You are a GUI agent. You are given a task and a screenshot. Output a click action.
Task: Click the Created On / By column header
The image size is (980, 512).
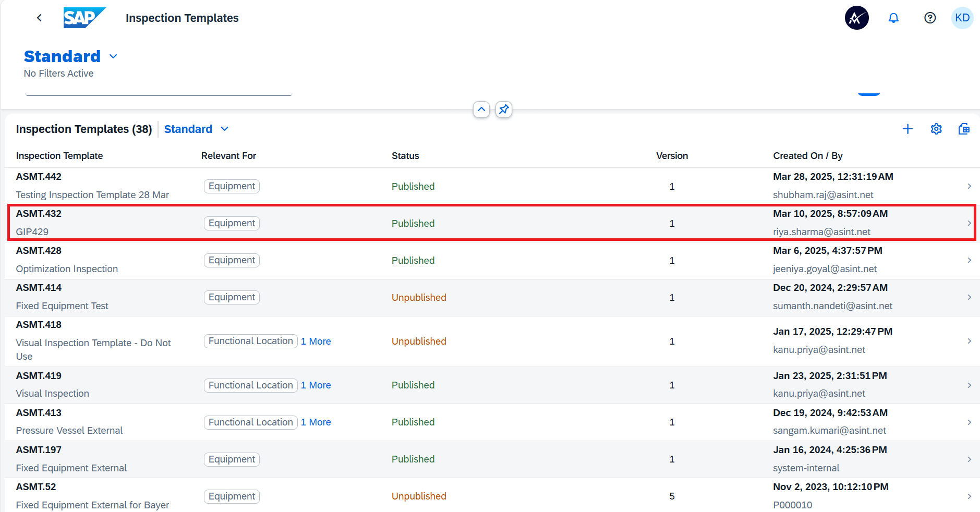(808, 156)
